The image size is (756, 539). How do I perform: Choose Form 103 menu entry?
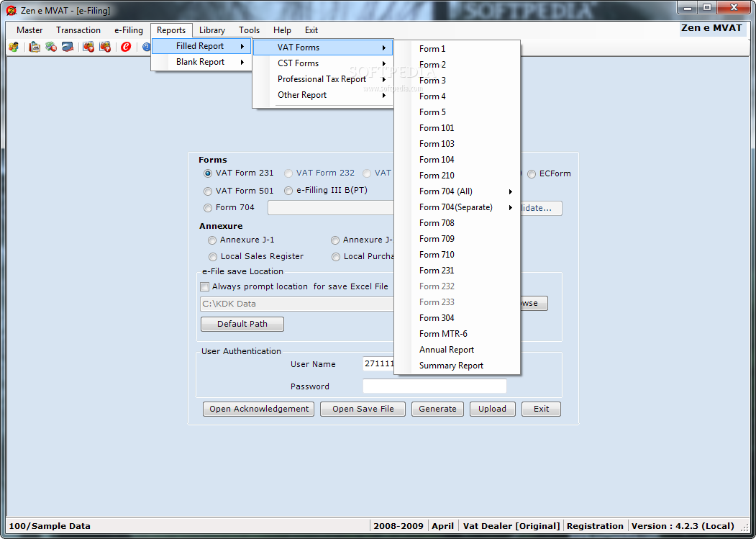click(x=457, y=144)
